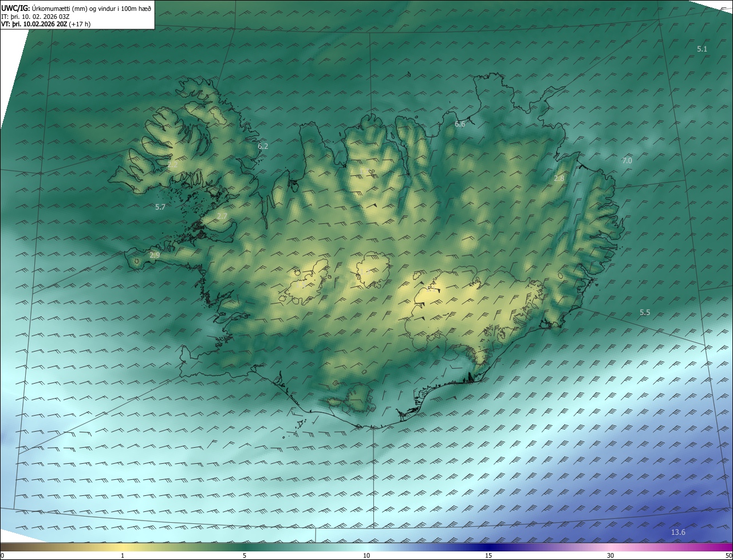
Task: Click the 2.8 value label on the map
Action: tap(559, 179)
